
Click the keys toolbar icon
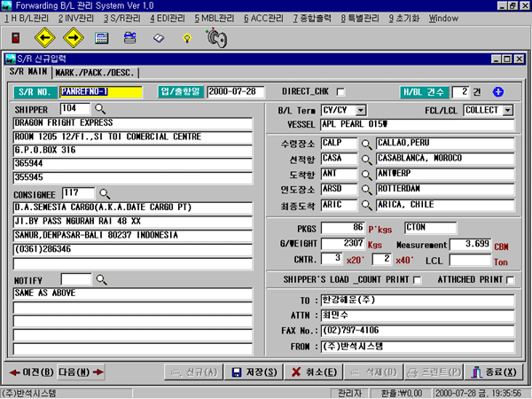coord(216,38)
